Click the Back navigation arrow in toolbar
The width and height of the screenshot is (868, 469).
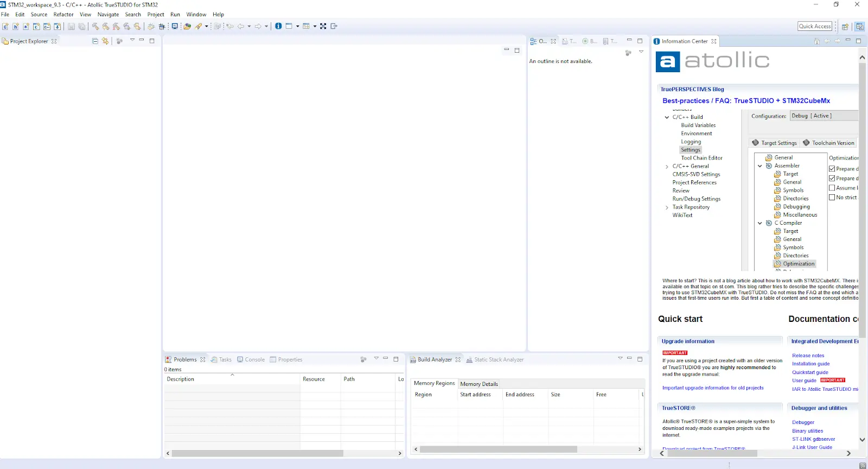click(x=241, y=26)
